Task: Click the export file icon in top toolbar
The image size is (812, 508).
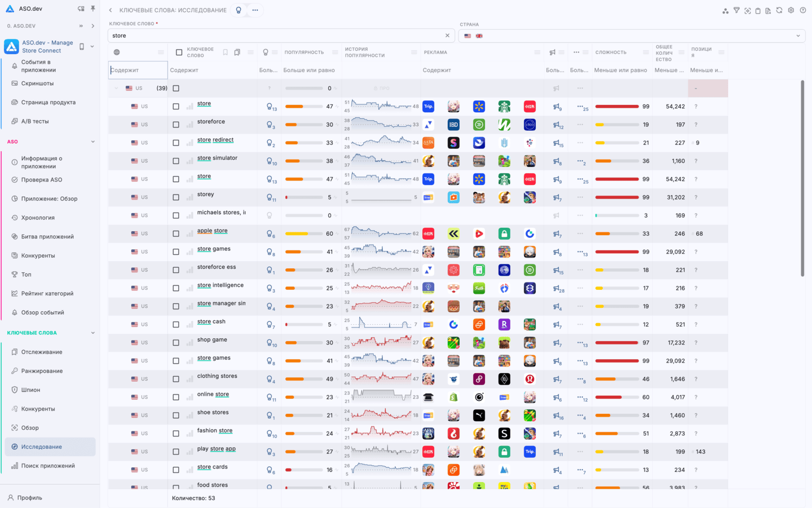Action: coord(768,10)
